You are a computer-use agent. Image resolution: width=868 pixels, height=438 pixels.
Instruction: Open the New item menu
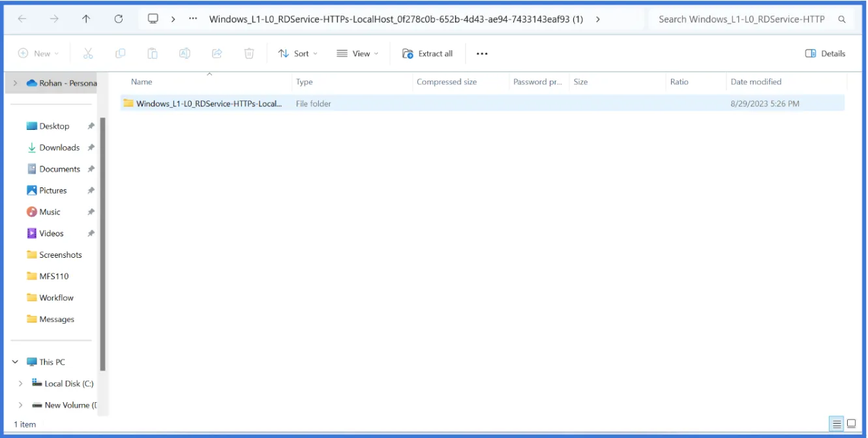click(38, 54)
